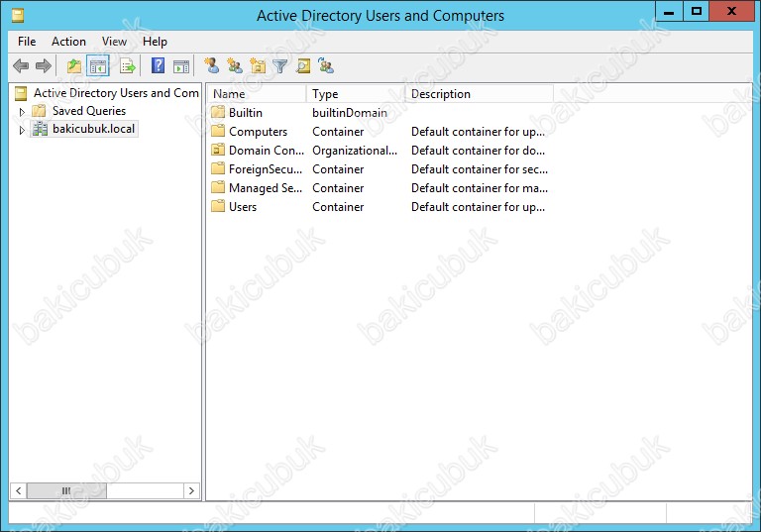Create a new user with toolbar icon

point(212,65)
